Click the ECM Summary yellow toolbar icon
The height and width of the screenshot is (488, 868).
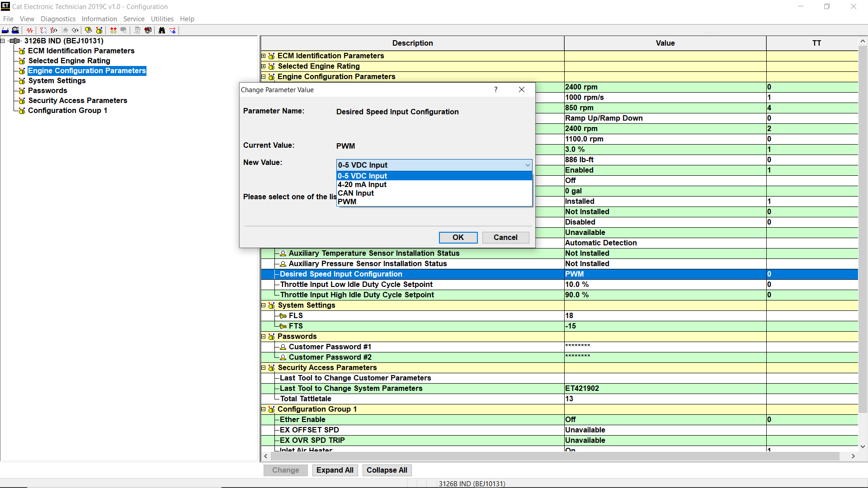tap(88, 30)
